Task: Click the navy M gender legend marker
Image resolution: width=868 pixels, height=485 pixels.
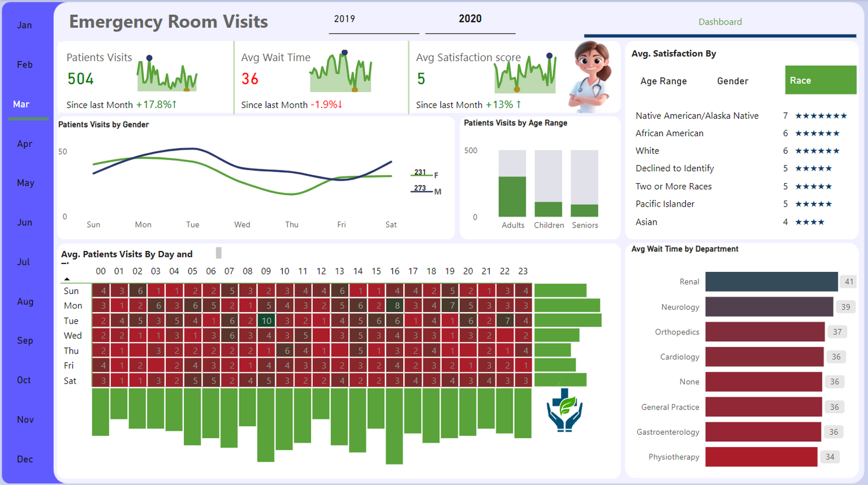Action: pyautogui.click(x=420, y=191)
